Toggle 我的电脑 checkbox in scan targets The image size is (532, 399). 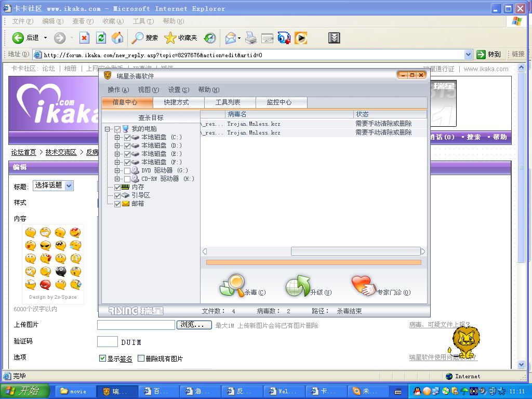(x=117, y=129)
